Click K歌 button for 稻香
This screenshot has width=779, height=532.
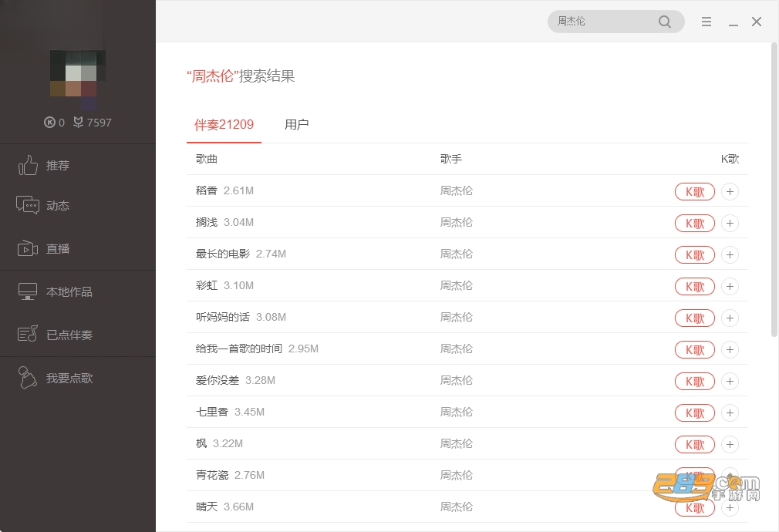694,191
